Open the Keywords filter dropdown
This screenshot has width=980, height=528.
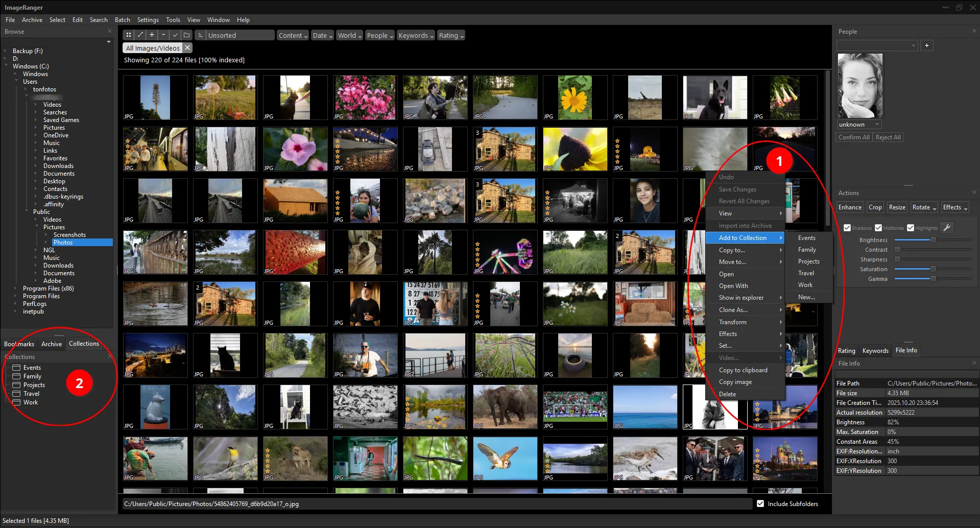(x=416, y=35)
